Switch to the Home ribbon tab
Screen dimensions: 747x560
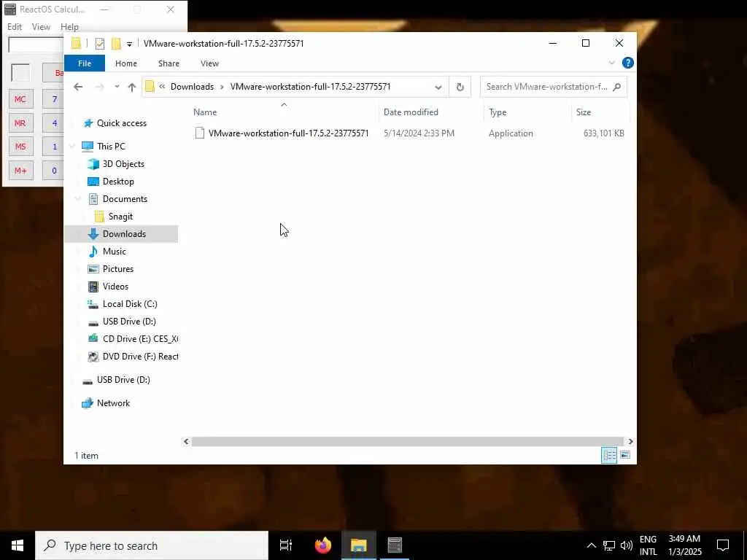click(125, 63)
